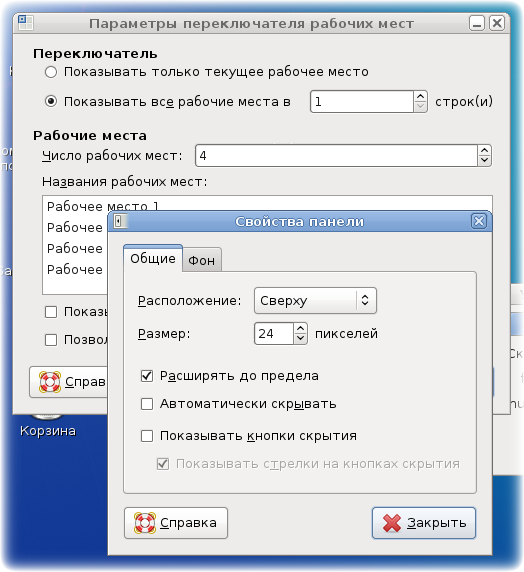Viewport: 524px width, 572px height.
Task: Open workspace switcher window menu icon
Action: pyautogui.click(x=26, y=23)
